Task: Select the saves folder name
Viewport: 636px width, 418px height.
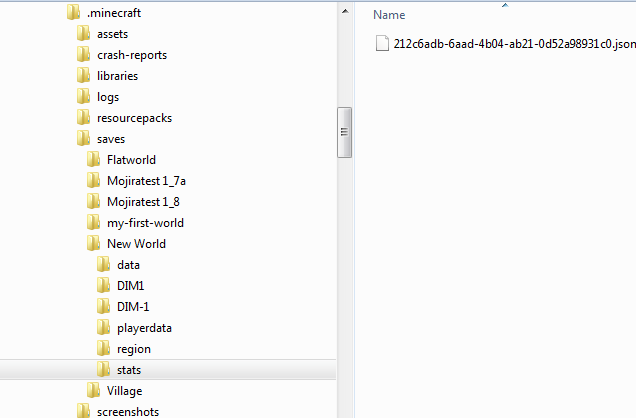Action: tap(111, 139)
